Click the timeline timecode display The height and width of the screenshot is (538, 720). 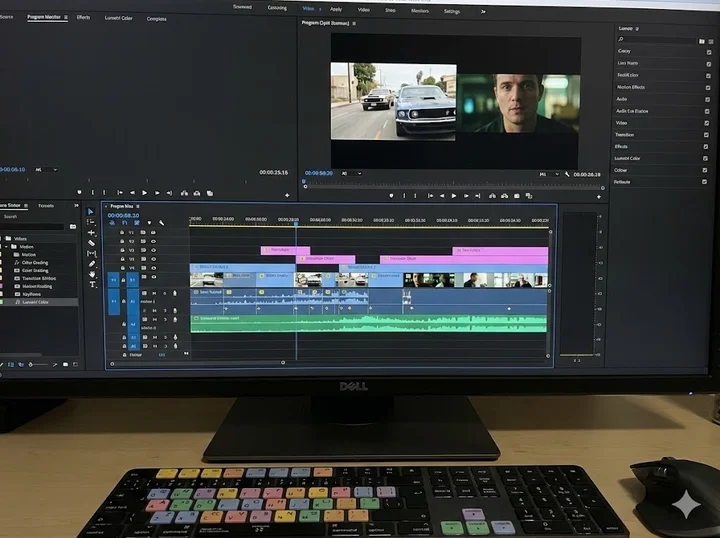[x=123, y=215]
